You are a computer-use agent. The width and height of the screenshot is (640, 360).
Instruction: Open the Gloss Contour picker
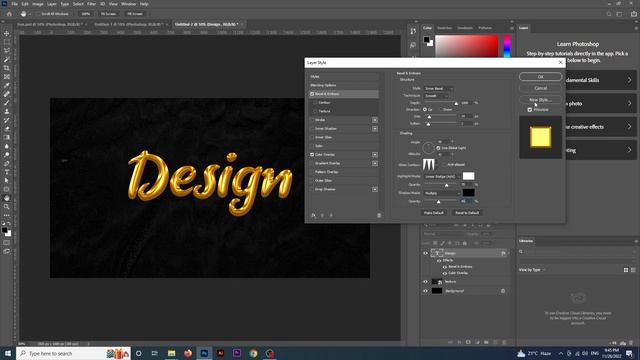tap(429, 164)
